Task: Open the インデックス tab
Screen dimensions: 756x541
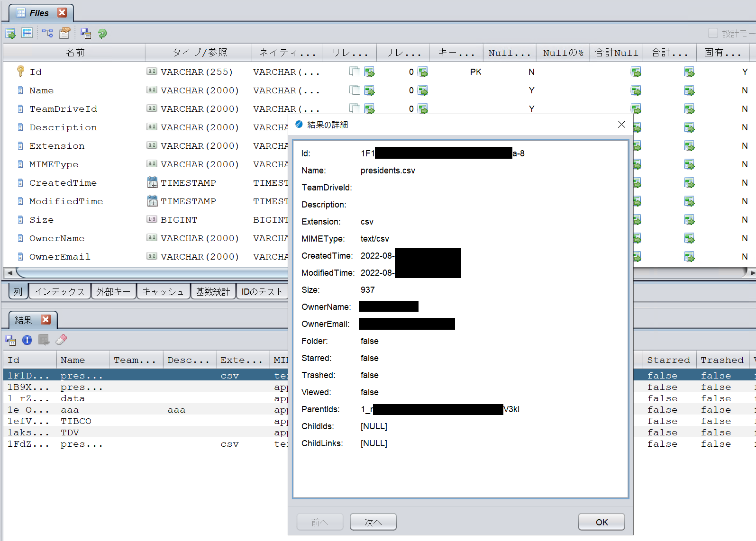Action: [59, 291]
